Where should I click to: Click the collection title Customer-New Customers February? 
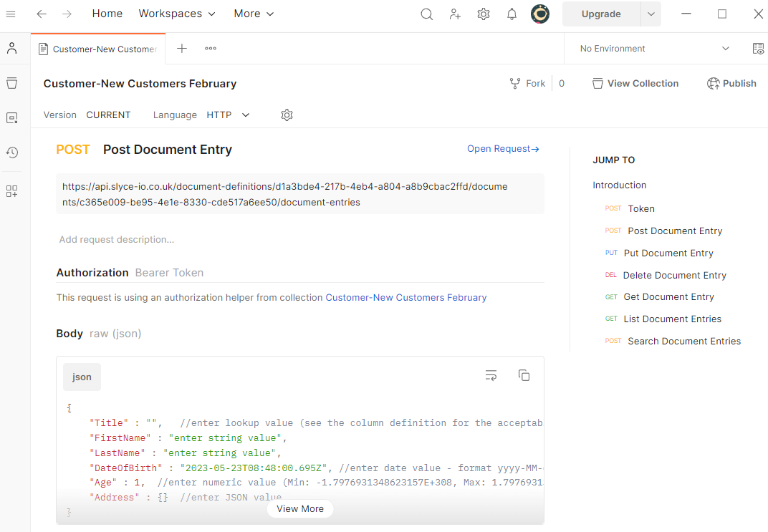pyautogui.click(x=140, y=84)
